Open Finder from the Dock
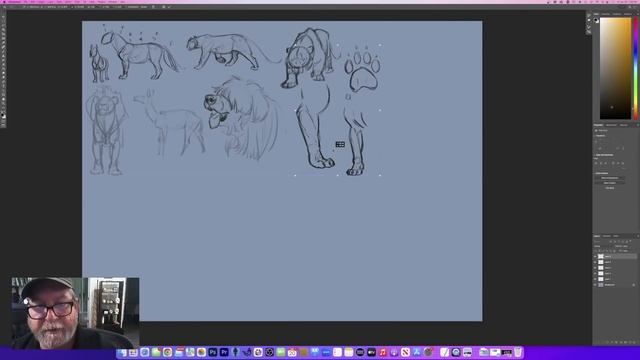This screenshot has height=360, width=640. pyautogui.click(x=122, y=352)
